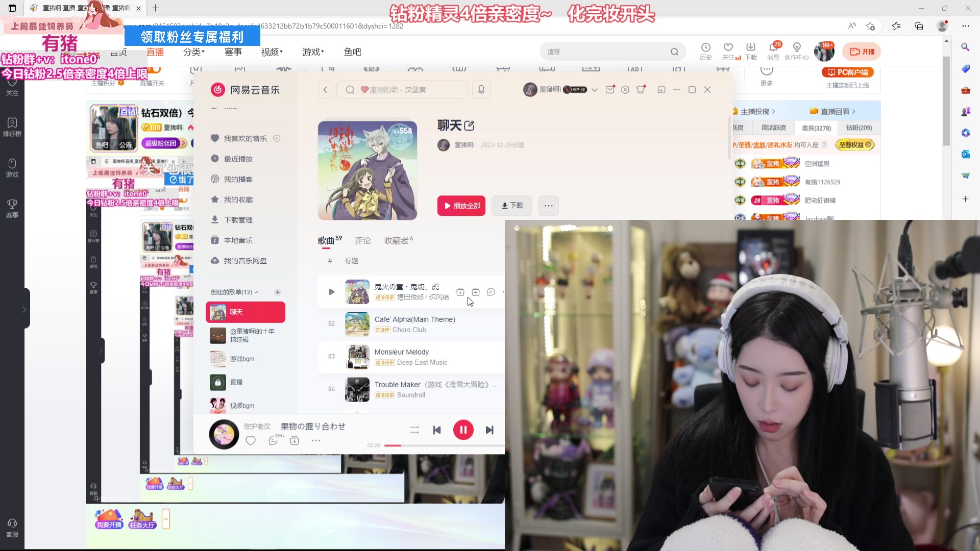Open 我的音乐网盘 in the sidebar
The width and height of the screenshot is (980, 551).
tap(245, 261)
